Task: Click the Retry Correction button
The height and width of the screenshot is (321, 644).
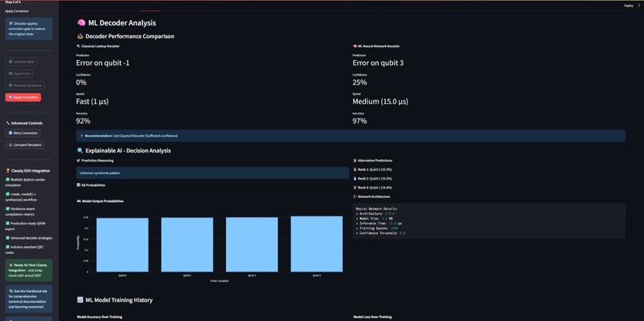Action: (x=23, y=133)
